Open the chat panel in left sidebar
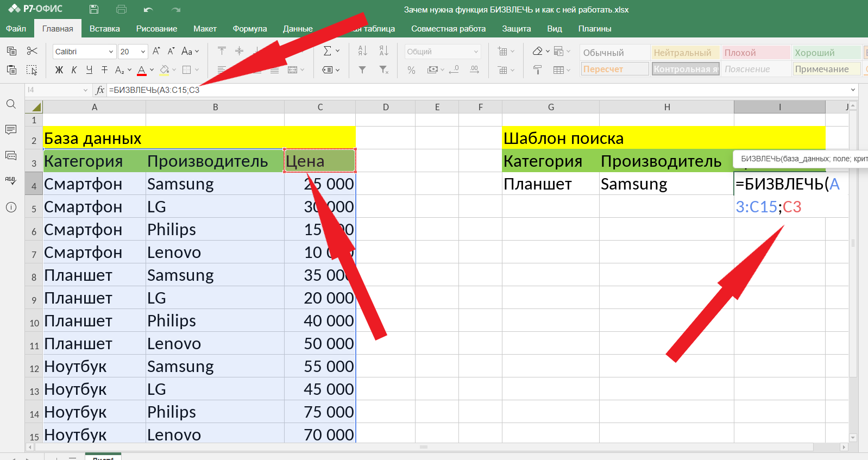The image size is (868, 460). tap(11, 155)
